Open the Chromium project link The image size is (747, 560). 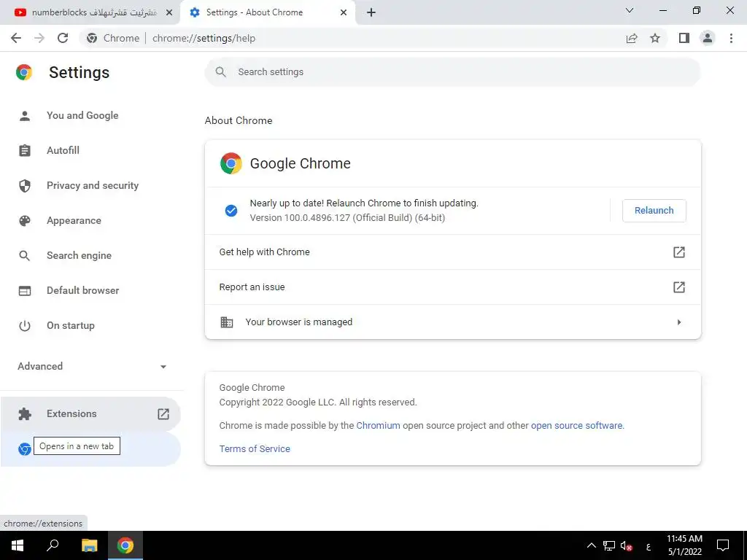click(378, 425)
